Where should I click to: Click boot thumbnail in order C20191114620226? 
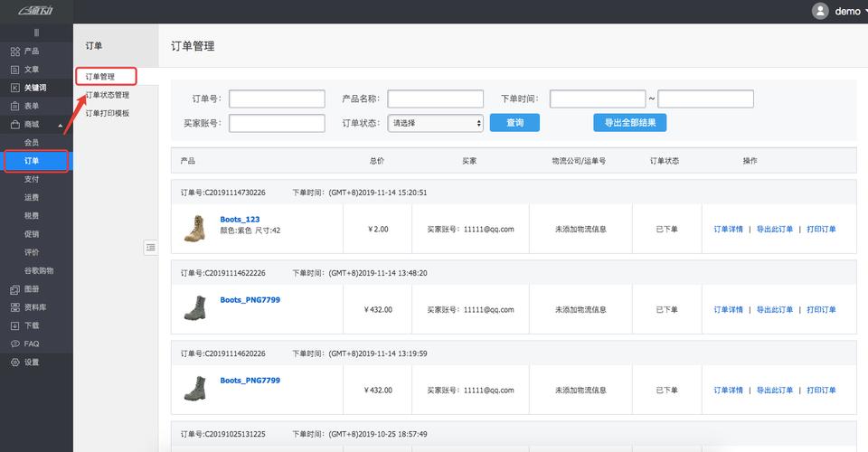pyautogui.click(x=195, y=389)
